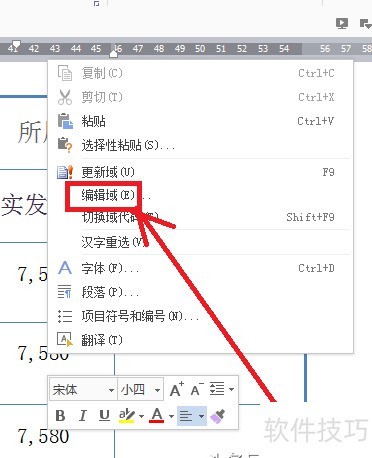
Task: Click the Update Field icon
Action: (x=65, y=172)
